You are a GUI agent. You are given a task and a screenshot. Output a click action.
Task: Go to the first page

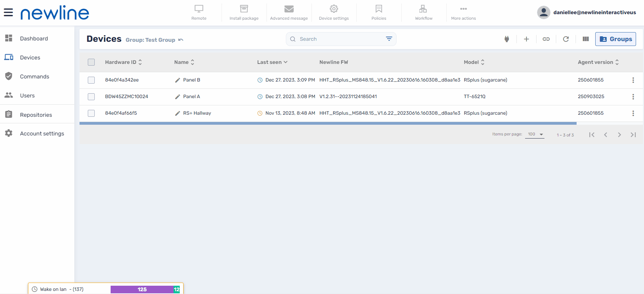[592, 135]
